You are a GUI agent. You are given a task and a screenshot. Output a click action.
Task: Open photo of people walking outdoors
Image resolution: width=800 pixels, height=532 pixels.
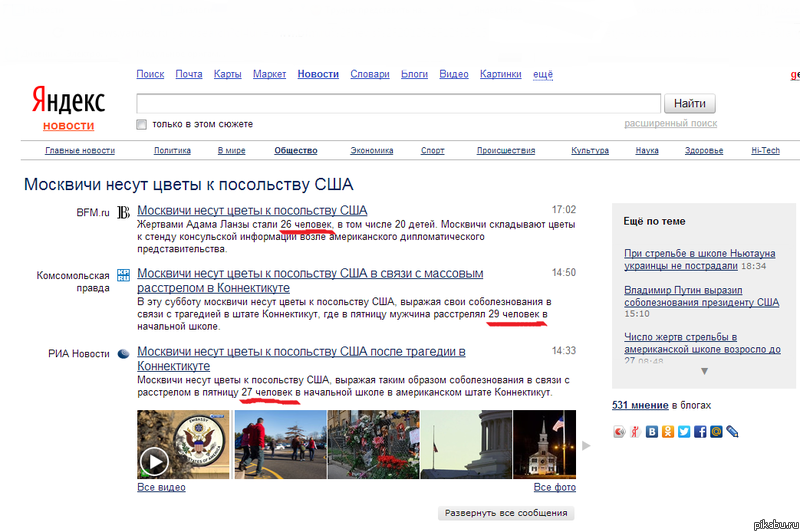tap(280, 444)
